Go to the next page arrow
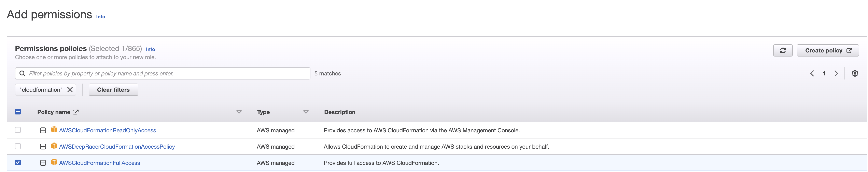This screenshot has height=172, width=868. [x=836, y=73]
